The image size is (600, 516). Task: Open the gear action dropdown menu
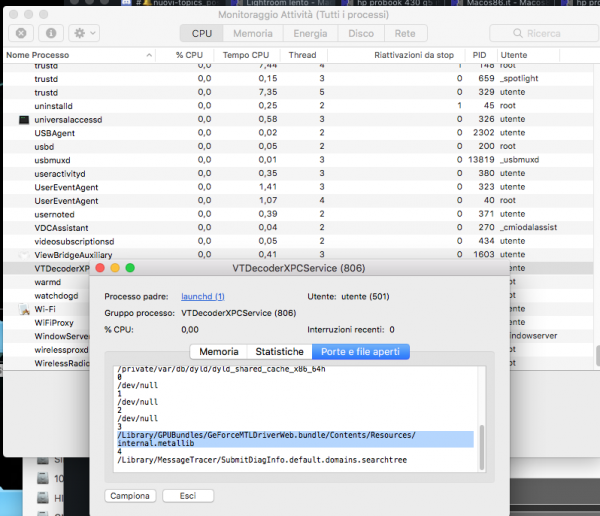click(x=82, y=33)
